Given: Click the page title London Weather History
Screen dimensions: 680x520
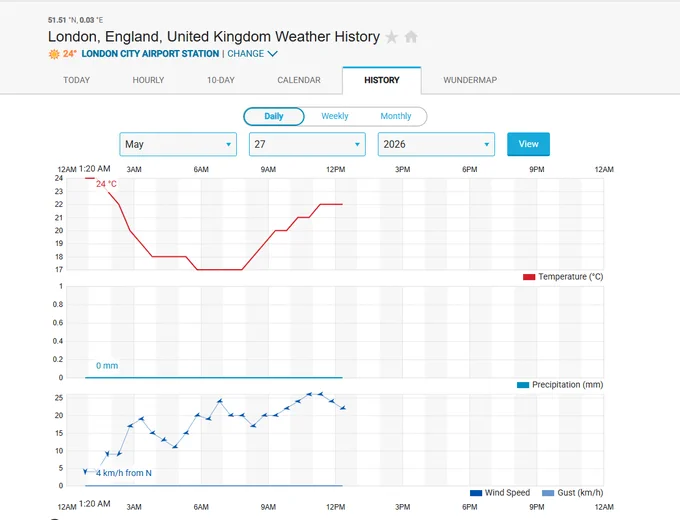Looking at the screenshot, I should (x=214, y=37).
